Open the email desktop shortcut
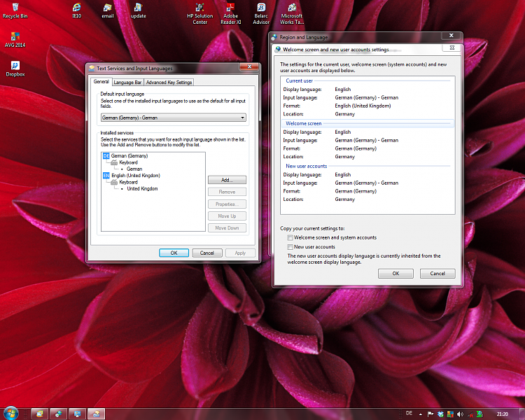 point(108,10)
